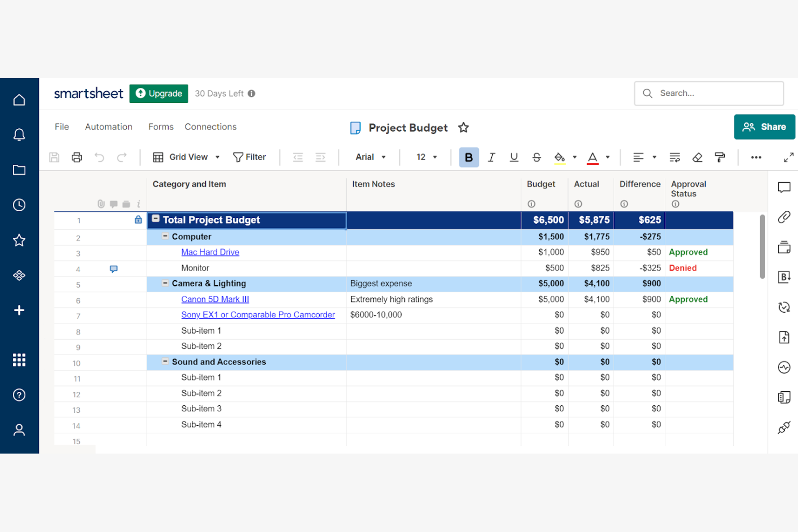
Task: Select the Filter tool in the toolbar
Action: coord(250,157)
